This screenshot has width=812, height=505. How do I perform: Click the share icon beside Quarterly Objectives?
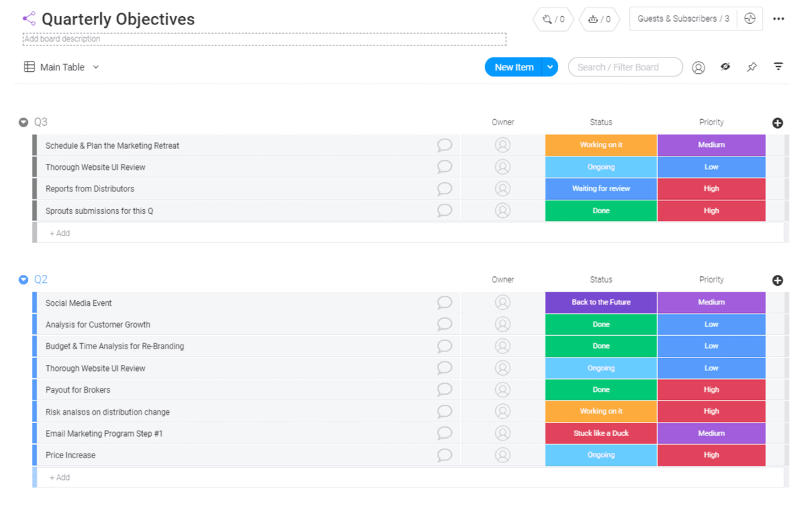28,19
